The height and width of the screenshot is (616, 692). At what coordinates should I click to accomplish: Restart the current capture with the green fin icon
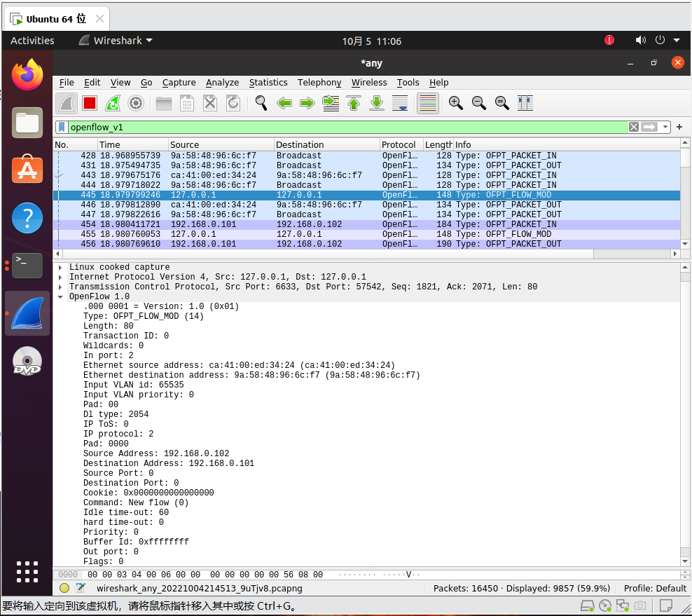tap(113, 103)
